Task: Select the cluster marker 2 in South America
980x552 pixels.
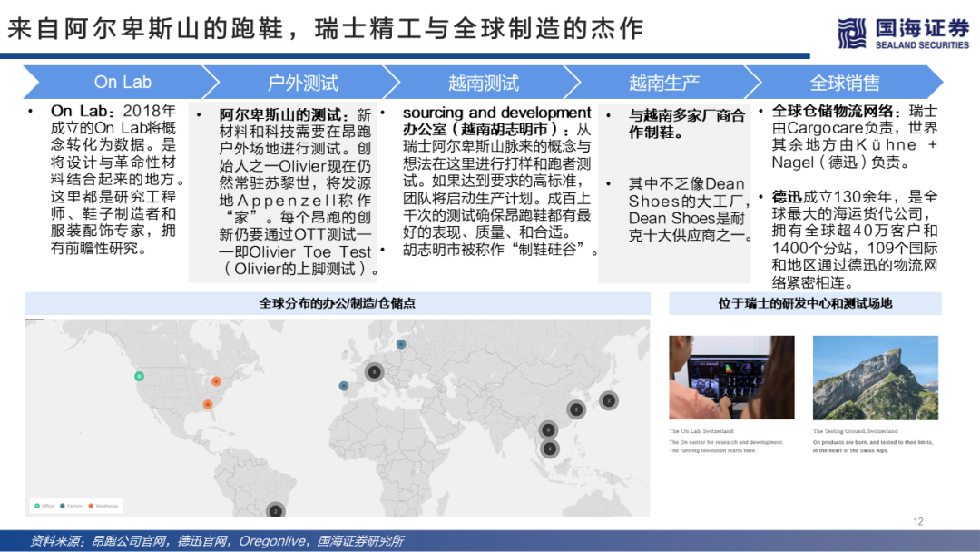Action: coord(276,510)
